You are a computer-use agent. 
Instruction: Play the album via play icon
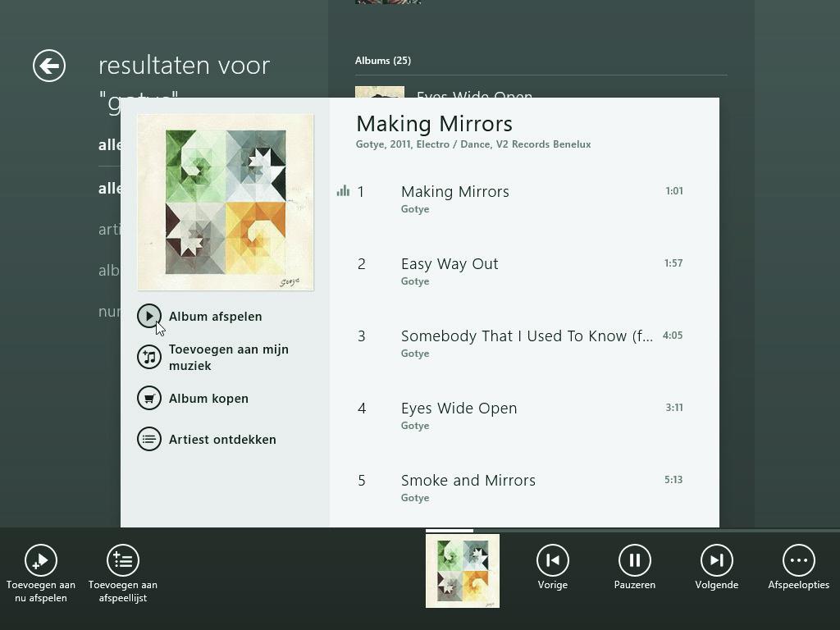[149, 316]
